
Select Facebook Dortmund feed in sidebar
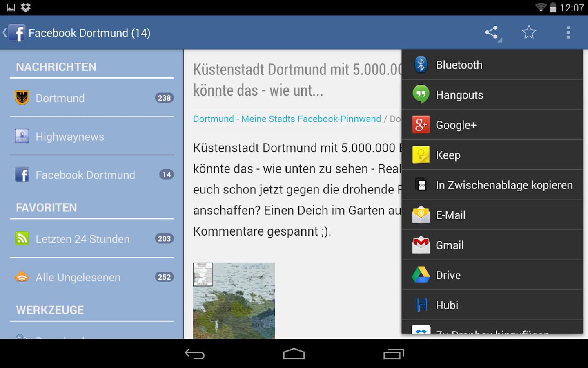point(92,175)
